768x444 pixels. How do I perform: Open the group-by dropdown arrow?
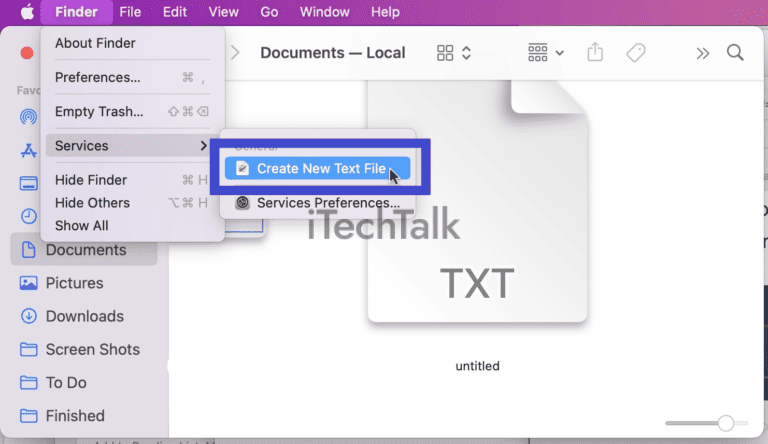559,53
